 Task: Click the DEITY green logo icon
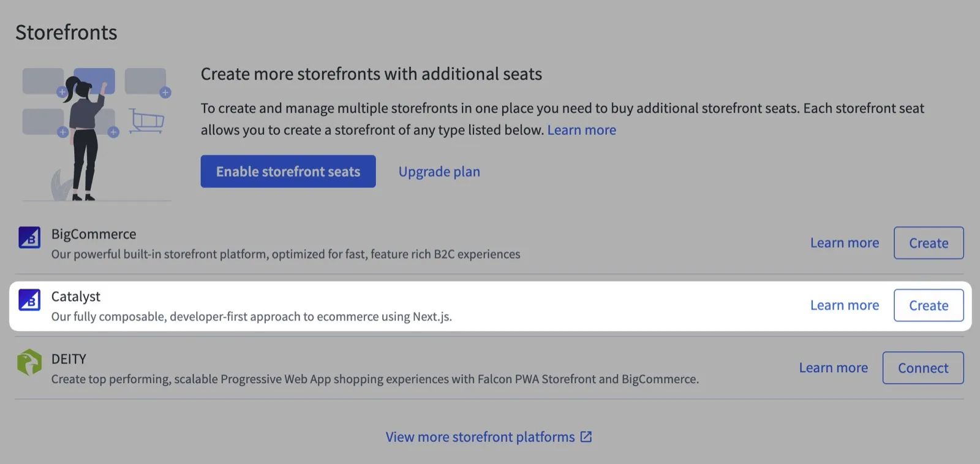pos(29,362)
